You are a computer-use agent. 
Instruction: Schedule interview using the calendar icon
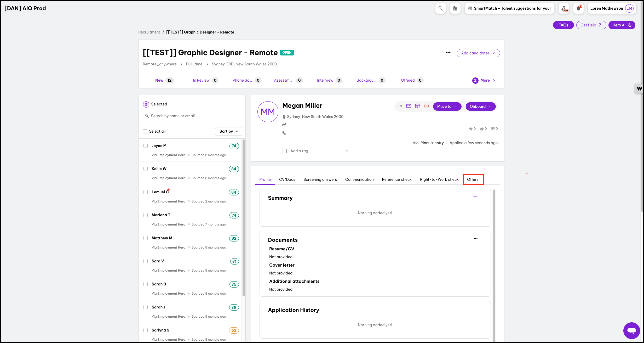click(x=418, y=106)
